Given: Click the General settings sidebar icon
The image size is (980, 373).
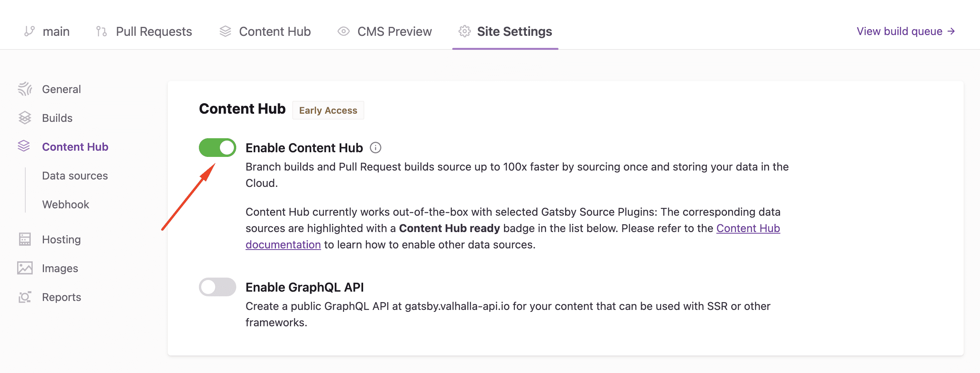Looking at the screenshot, I should coord(25,89).
